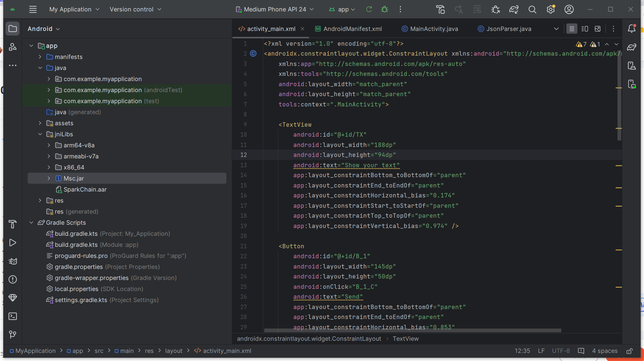
Task: Open the Medium Phone API 24 device dropdown
Action: pos(275,9)
